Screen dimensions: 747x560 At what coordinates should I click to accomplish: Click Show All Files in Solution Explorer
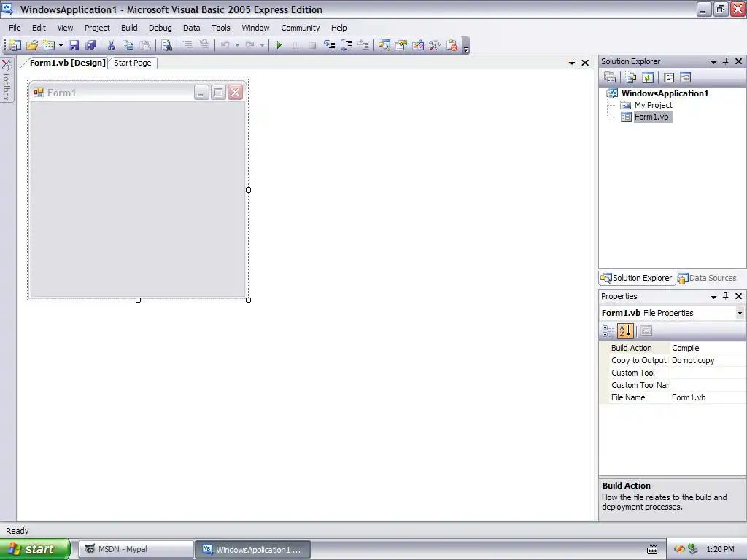631,77
